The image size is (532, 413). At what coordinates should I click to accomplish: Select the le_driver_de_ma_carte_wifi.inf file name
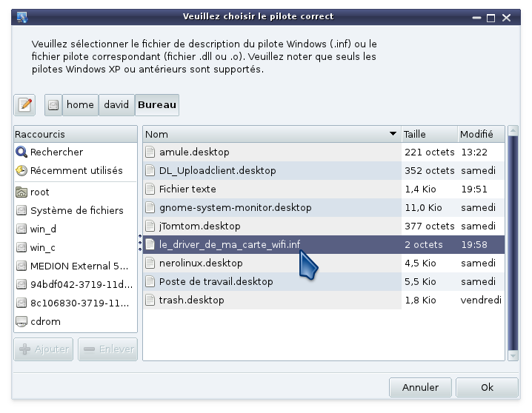(x=230, y=244)
